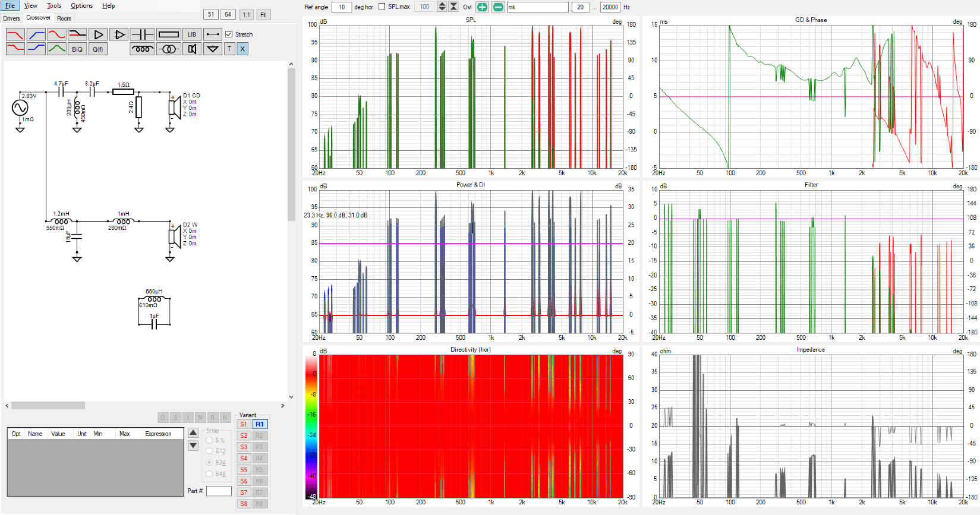Screen dimensions: 980x515
Task: Select the D1 CD driver in schematic
Action: click(x=175, y=108)
